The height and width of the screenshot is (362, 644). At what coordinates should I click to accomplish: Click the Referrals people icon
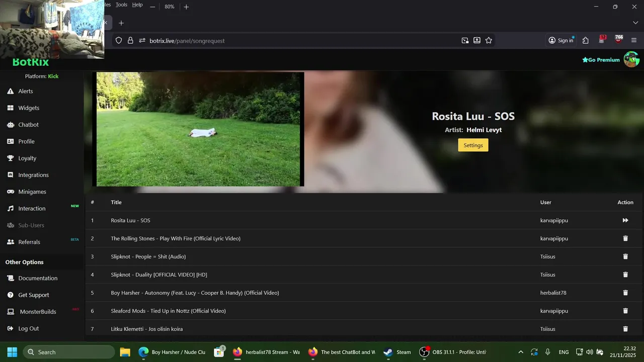[10, 242]
